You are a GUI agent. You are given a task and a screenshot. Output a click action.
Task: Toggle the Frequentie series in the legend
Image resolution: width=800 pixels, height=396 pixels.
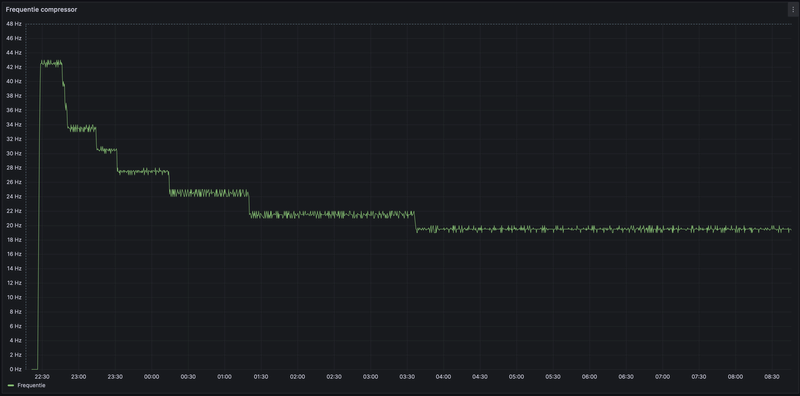click(x=31, y=385)
